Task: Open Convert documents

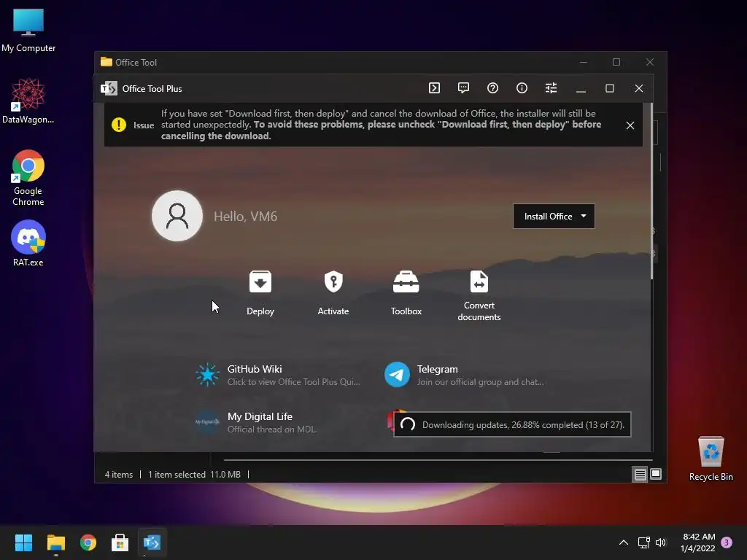Action: (x=479, y=296)
